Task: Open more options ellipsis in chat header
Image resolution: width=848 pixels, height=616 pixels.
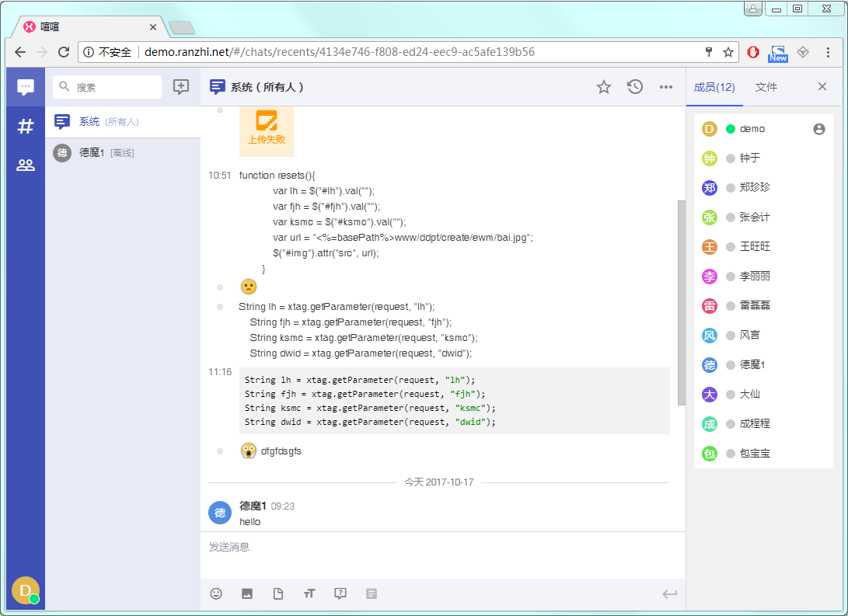Action: click(x=666, y=87)
